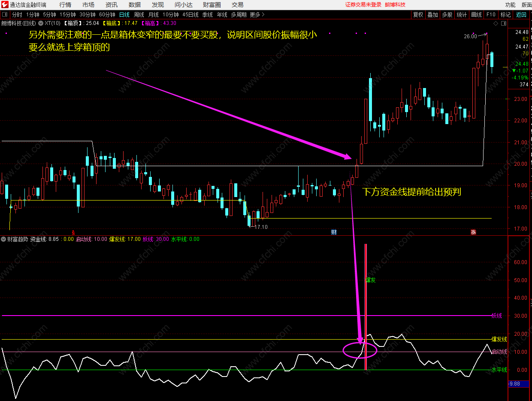This screenshot has width=532, height=401.
Task: Switch to 月线 monthly period
Action: [x=154, y=15]
